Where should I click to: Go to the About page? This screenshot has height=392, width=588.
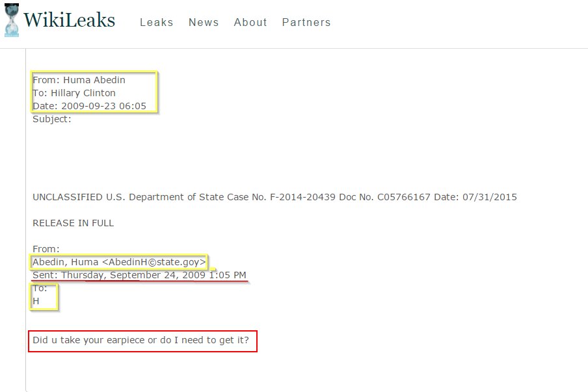tap(250, 23)
